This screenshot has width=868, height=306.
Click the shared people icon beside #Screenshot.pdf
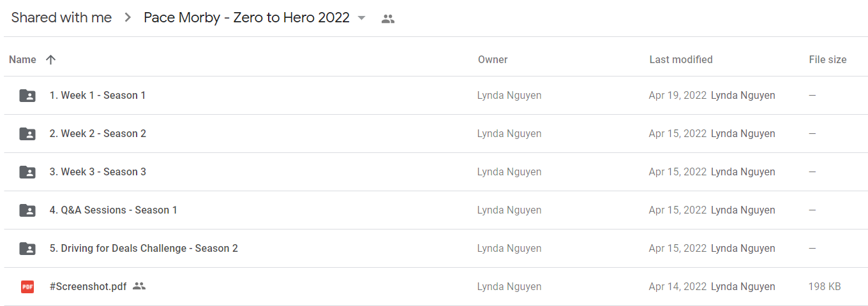tap(139, 286)
